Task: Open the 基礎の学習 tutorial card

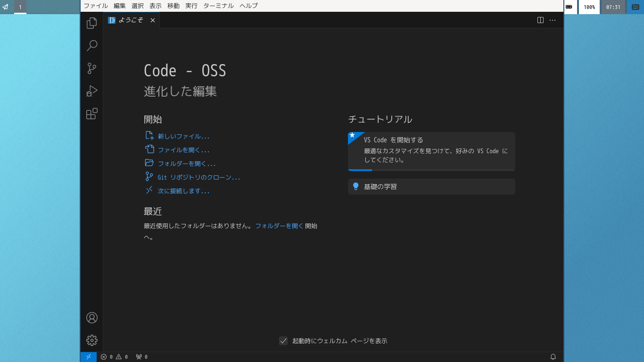Action: point(431,187)
